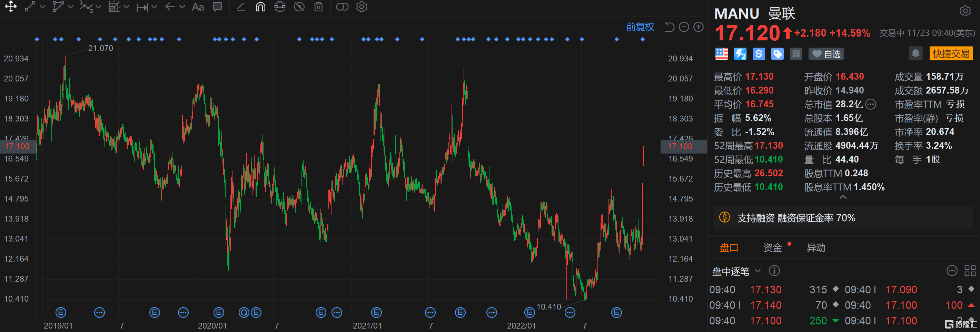
Task: Click MANU 曼联 stock title
Action: pyautogui.click(x=754, y=14)
